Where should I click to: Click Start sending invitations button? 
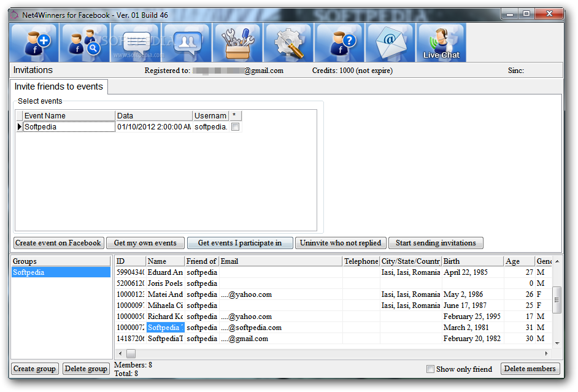(x=436, y=243)
